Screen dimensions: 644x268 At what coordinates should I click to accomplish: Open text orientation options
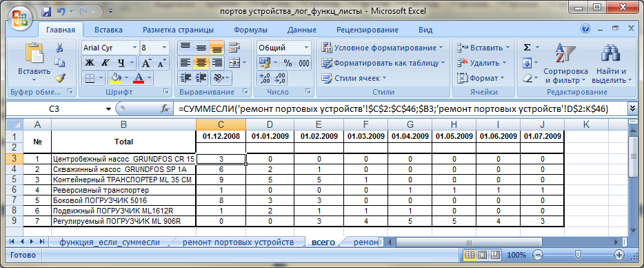click(221, 78)
